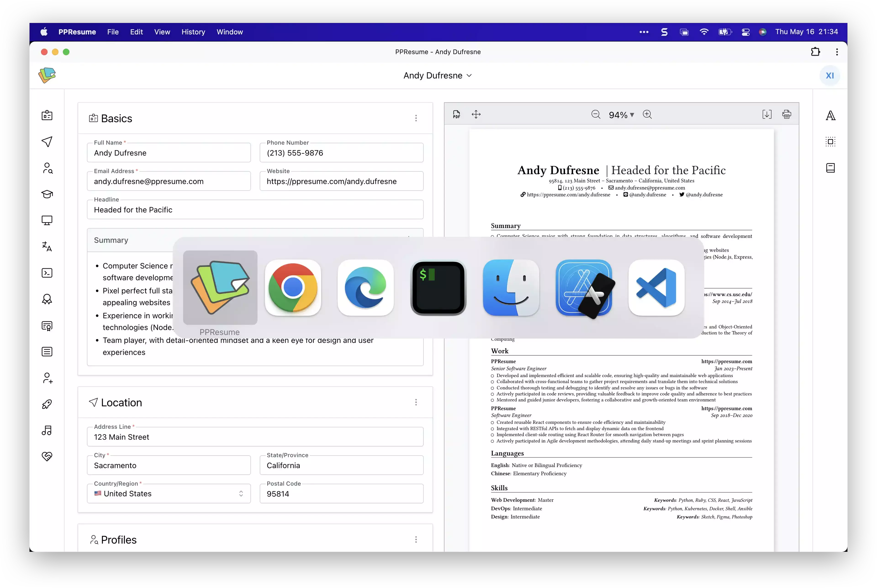Open Volunteer section via heart handshake icon
Screen dimensions: 877x588
click(47, 456)
